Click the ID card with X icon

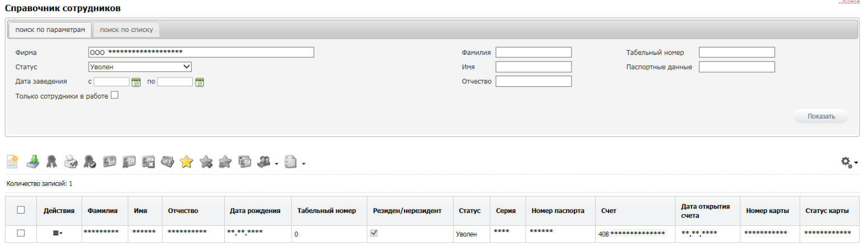coord(148,161)
